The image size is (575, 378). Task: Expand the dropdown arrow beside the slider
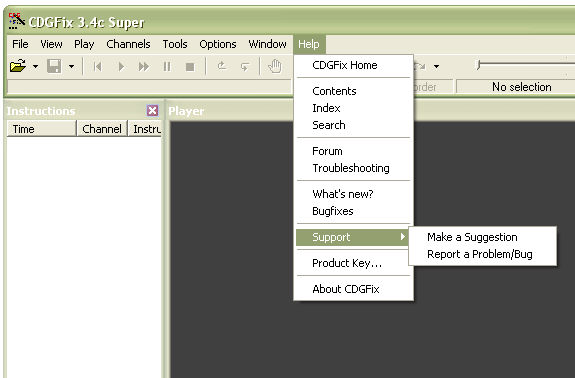click(436, 67)
